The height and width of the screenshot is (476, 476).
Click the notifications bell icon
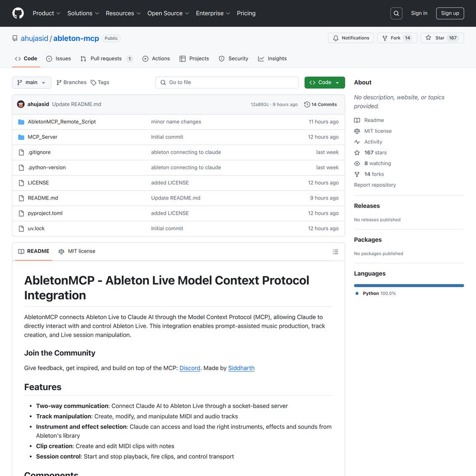(336, 38)
